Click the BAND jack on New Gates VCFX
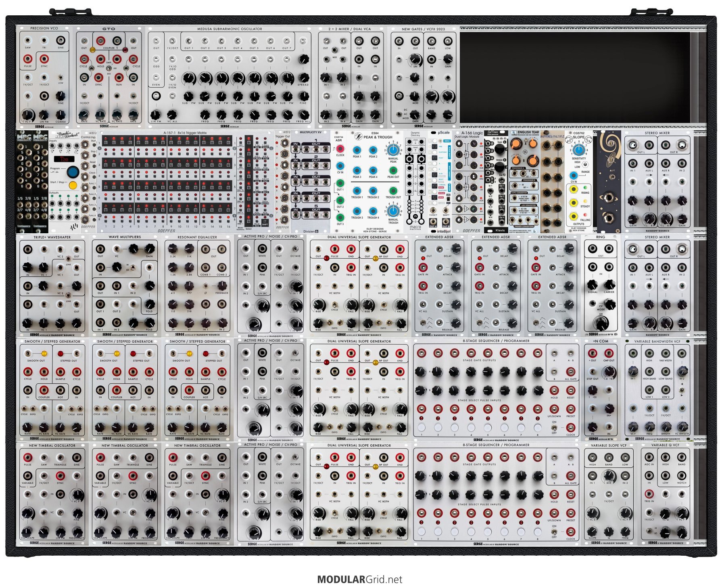Screen dimensions: 720x588 click(x=432, y=41)
